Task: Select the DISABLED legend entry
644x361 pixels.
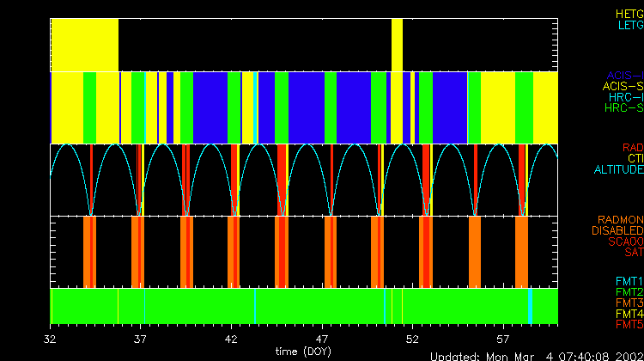Action: click(617, 231)
